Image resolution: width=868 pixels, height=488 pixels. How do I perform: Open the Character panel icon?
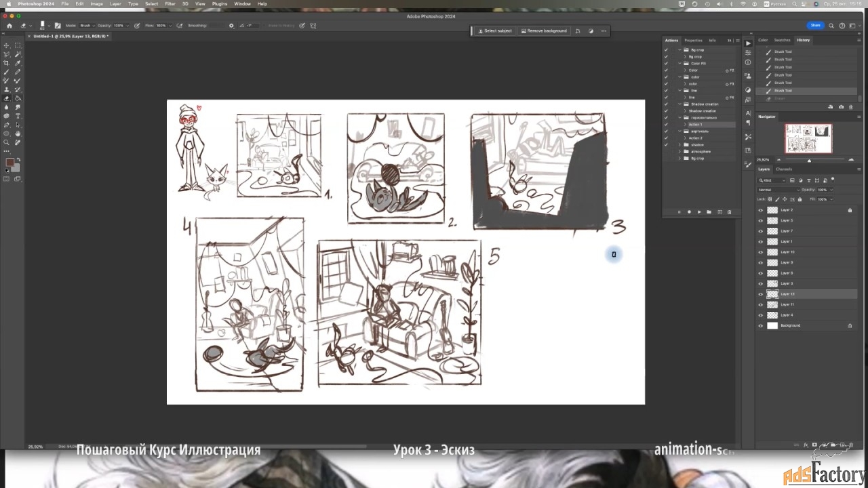coord(748,113)
